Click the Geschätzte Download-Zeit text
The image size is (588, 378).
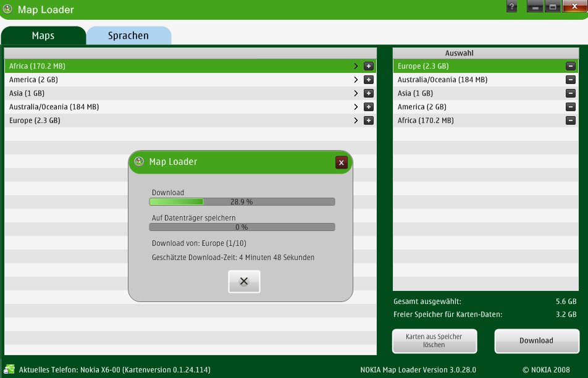[x=233, y=257]
